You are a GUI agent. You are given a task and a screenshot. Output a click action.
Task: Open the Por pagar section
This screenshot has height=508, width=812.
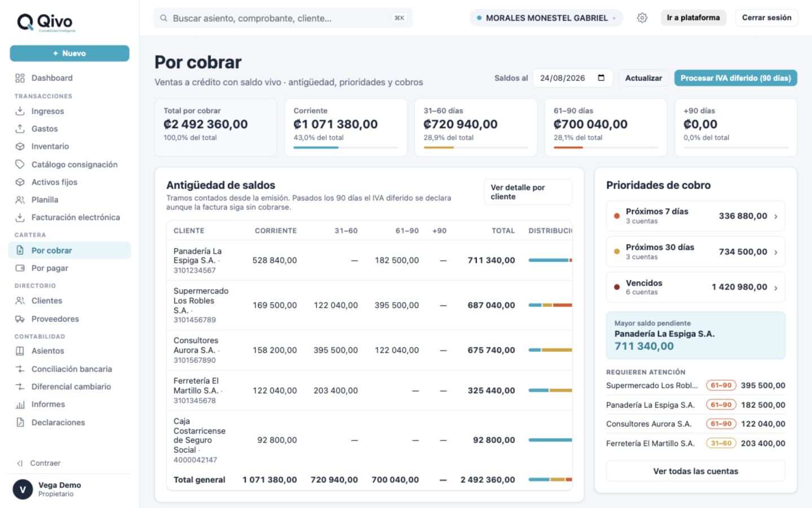click(x=70, y=268)
